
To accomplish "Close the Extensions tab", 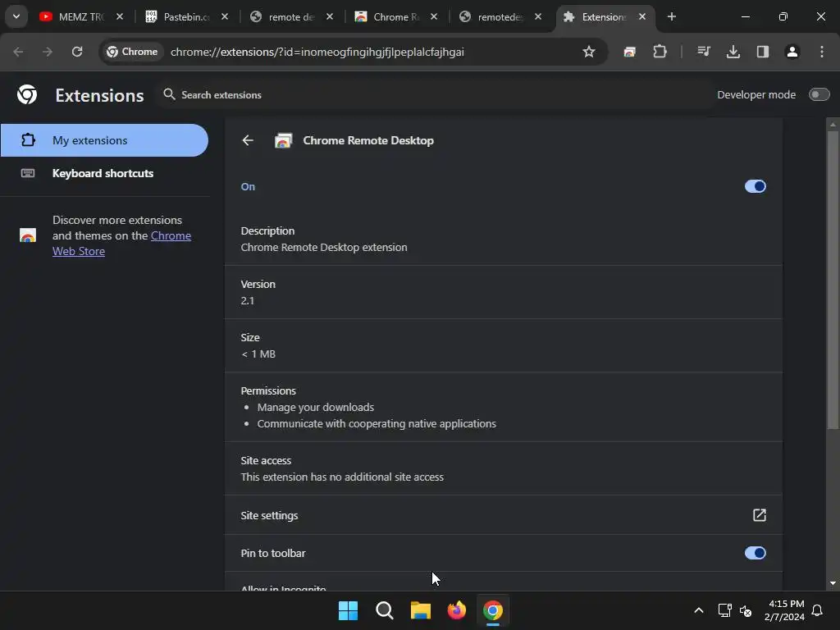I will 642,16.
